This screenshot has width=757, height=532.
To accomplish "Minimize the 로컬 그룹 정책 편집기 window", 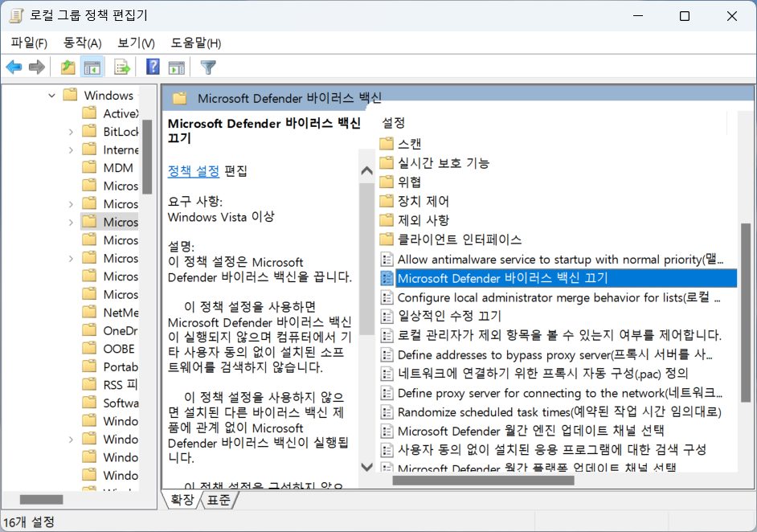I will [x=638, y=16].
